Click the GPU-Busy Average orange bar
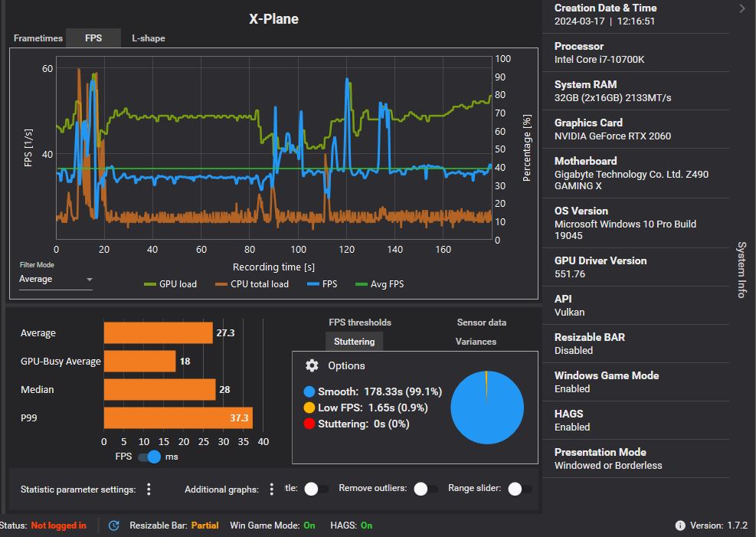 point(140,361)
